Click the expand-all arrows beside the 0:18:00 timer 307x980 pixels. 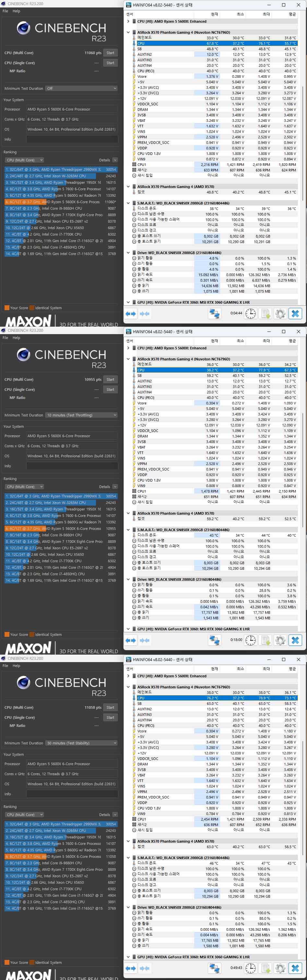pos(131,640)
